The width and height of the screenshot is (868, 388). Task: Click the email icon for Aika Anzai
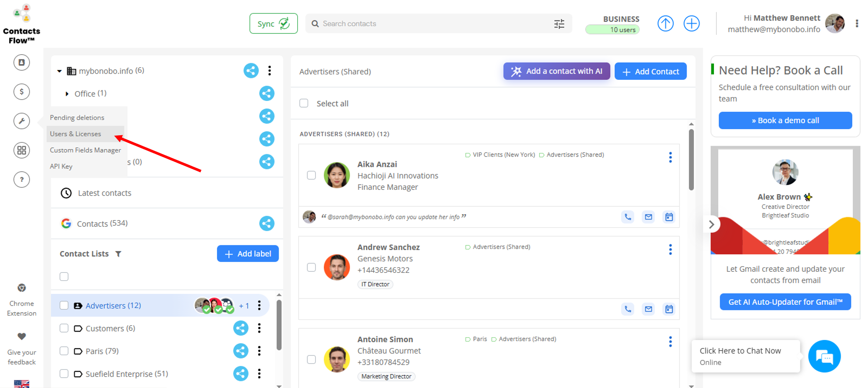(x=648, y=217)
